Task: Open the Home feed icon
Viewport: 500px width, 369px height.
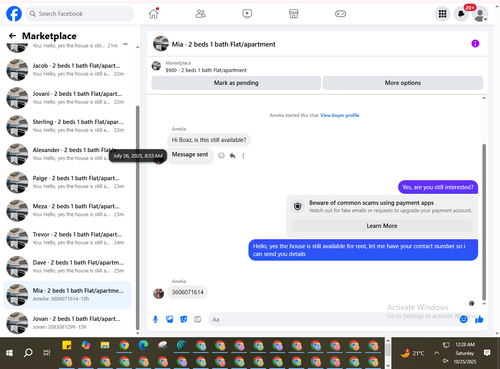Action: (154, 14)
